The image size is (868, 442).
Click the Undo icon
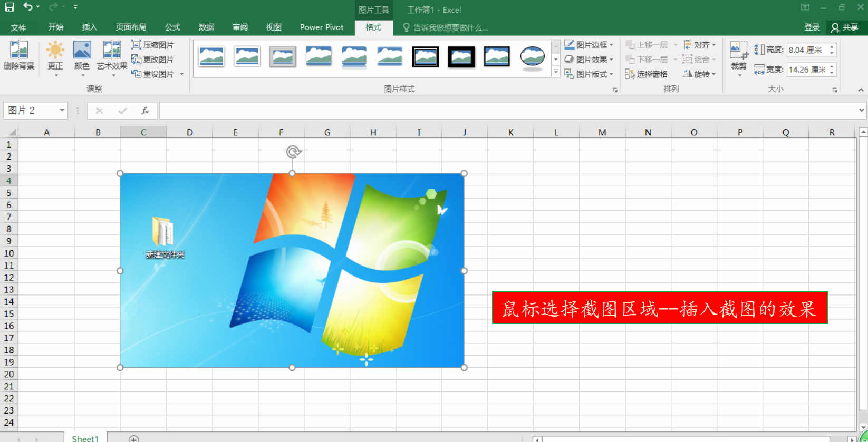click(x=28, y=7)
